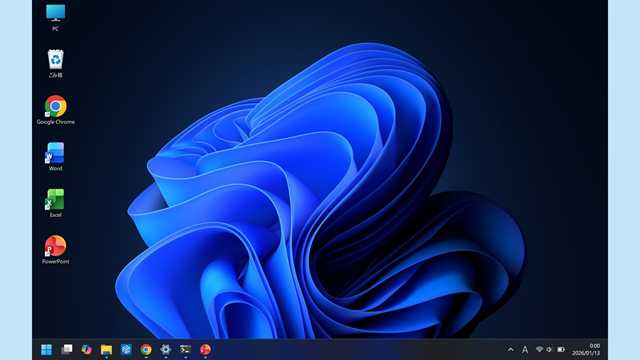Open Chrome from the taskbar
The width and height of the screenshot is (640, 360).
coord(146,349)
